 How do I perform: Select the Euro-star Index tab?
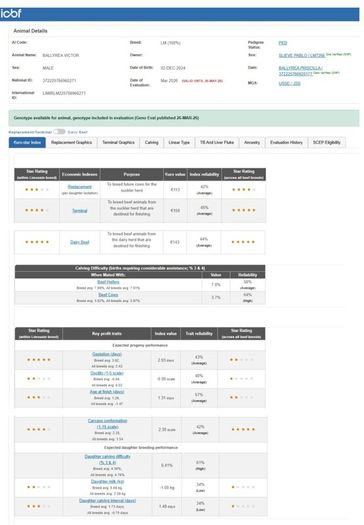(x=27, y=142)
